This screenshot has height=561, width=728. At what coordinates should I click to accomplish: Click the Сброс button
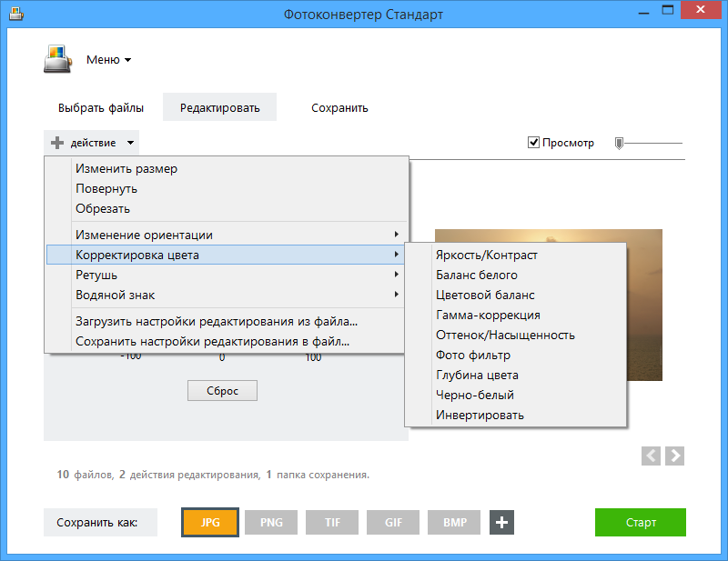(x=222, y=391)
